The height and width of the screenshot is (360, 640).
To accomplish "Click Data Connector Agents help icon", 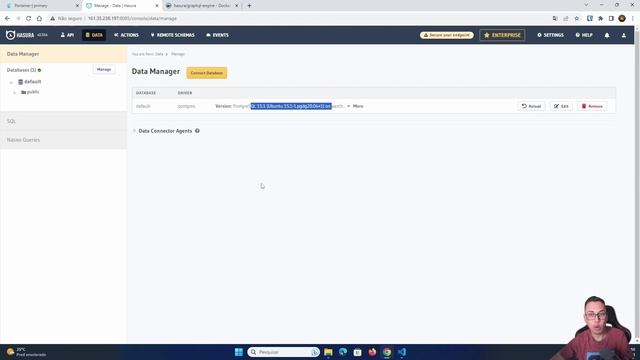I will point(197,131).
